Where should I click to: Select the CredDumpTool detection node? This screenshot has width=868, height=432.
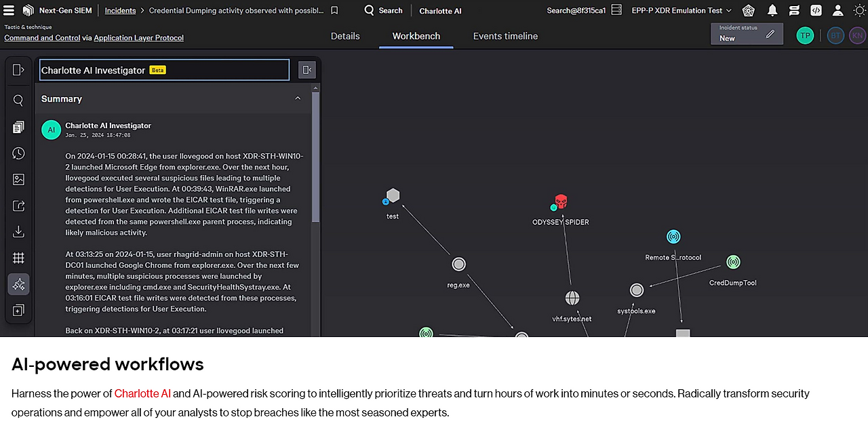pos(733,262)
